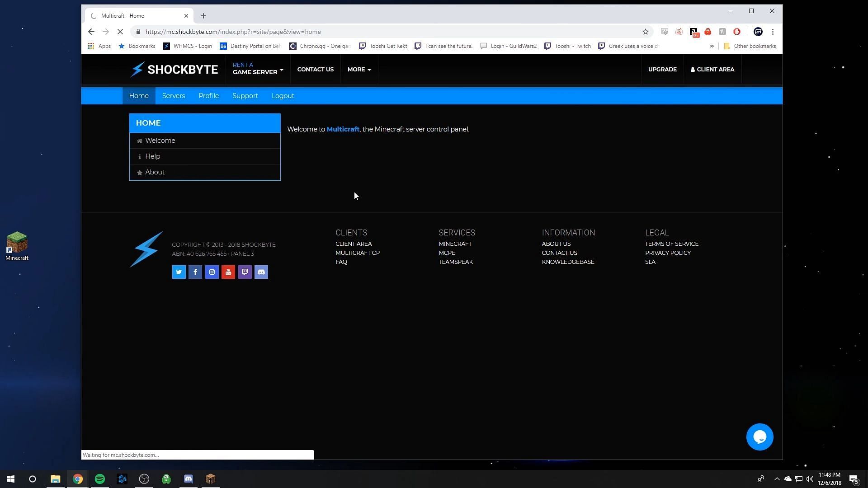Open the Minecraft services footer link
This screenshot has height=488, width=868.
(455, 244)
